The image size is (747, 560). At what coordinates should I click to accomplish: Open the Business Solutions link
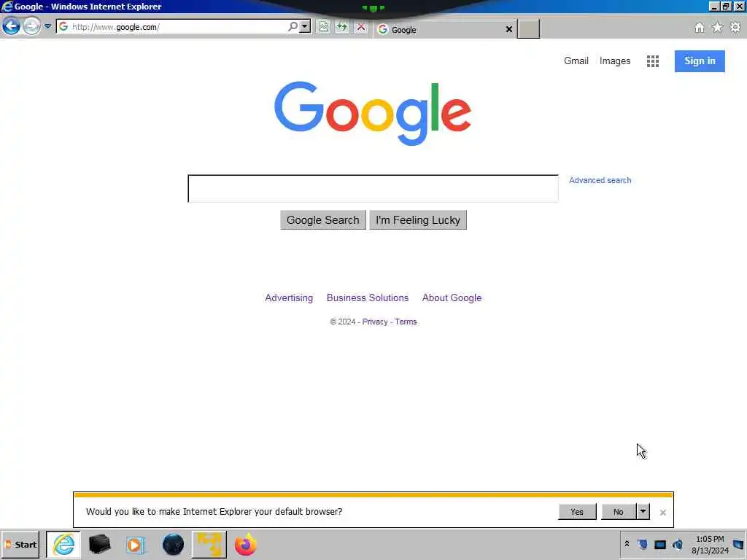click(368, 297)
